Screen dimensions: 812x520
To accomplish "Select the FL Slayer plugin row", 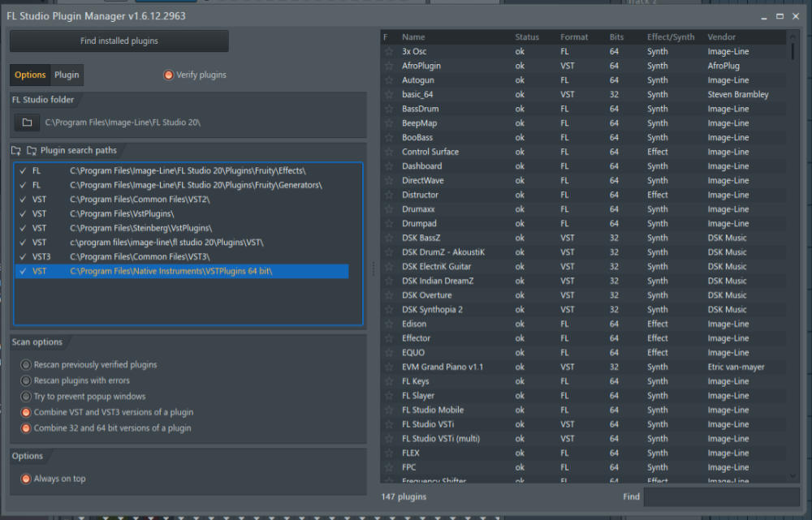I will pos(584,396).
